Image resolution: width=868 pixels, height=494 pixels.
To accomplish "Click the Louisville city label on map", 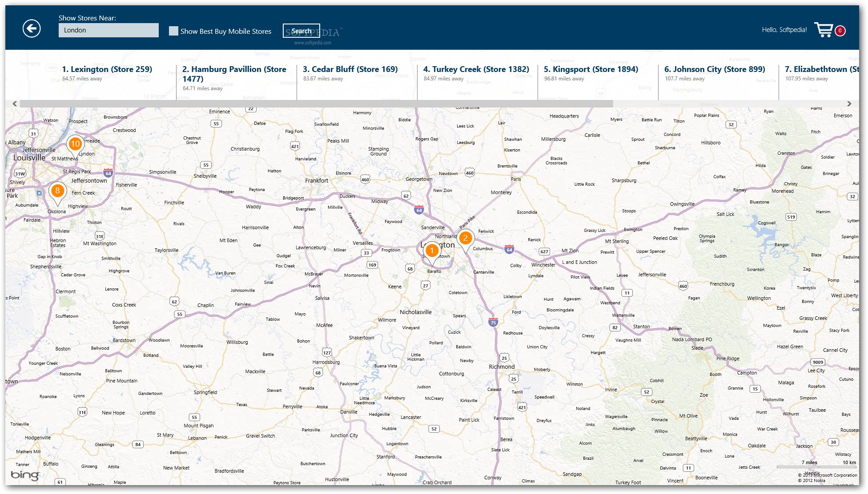I will pyautogui.click(x=29, y=158).
